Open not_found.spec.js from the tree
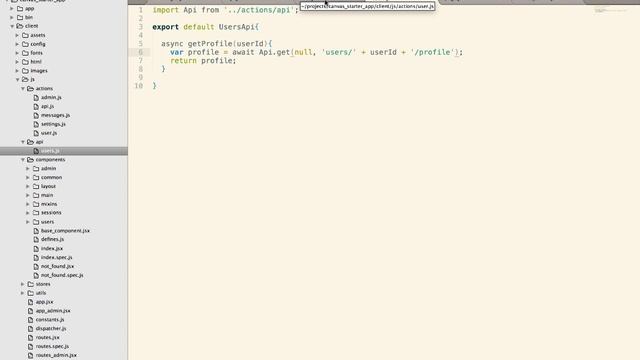Image resolution: width=640 pixels, height=360 pixels. coord(62,275)
